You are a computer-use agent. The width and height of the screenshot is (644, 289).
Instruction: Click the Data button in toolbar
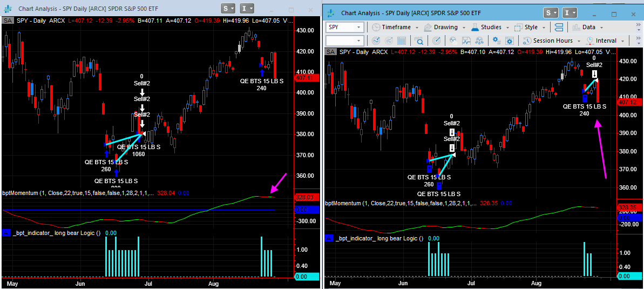584,27
